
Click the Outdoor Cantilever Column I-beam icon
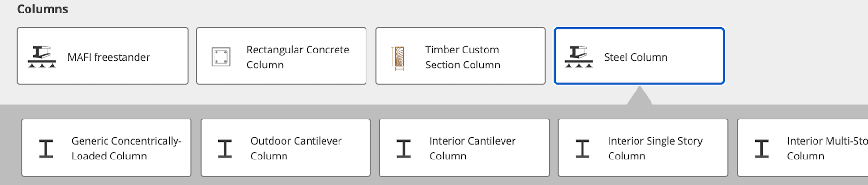click(225, 148)
